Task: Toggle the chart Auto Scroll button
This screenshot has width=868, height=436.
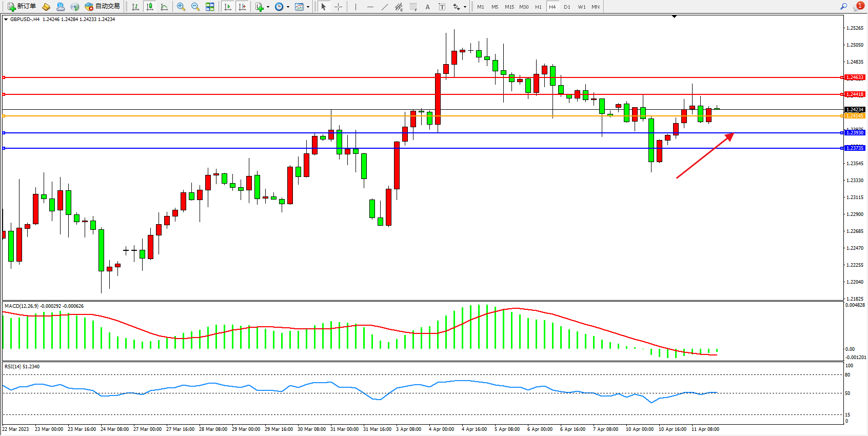Action: [228, 7]
